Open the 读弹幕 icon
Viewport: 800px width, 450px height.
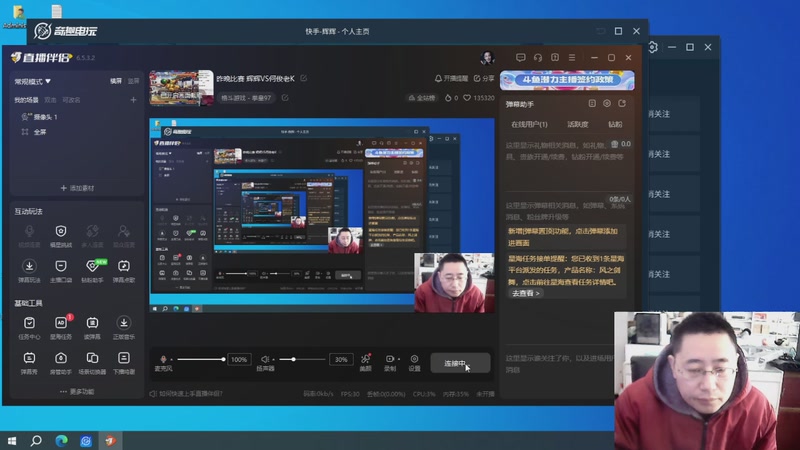(92, 328)
